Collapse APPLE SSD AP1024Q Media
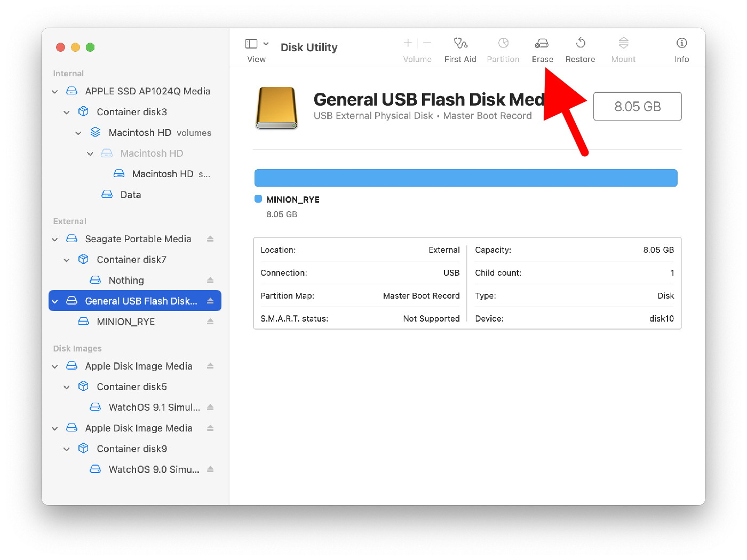The width and height of the screenshot is (747, 560). tap(55, 92)
